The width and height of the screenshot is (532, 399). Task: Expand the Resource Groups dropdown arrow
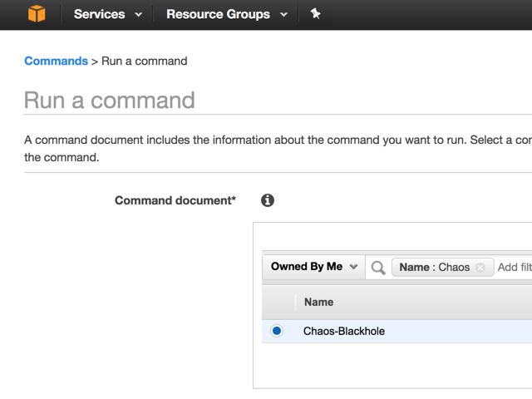point(283,15)
